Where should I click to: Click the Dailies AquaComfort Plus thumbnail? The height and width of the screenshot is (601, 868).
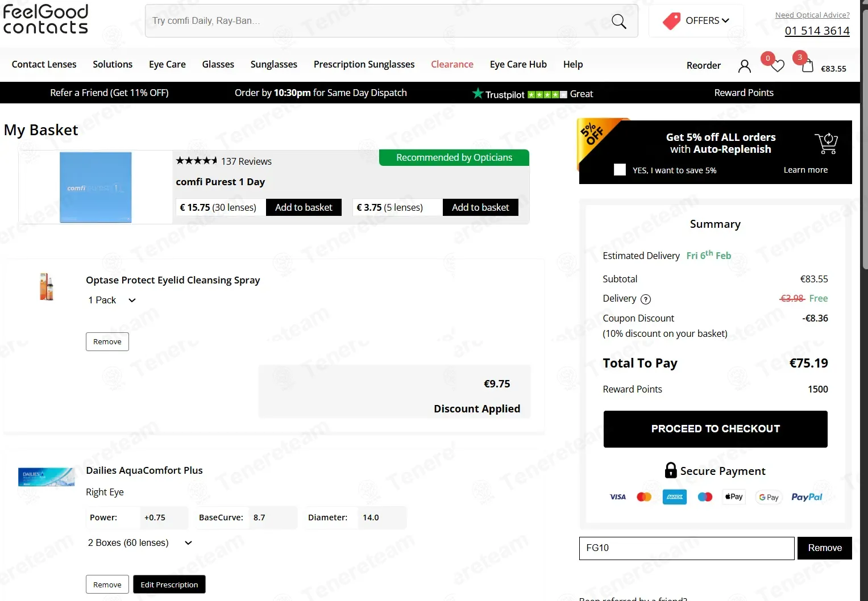point(46,477)
